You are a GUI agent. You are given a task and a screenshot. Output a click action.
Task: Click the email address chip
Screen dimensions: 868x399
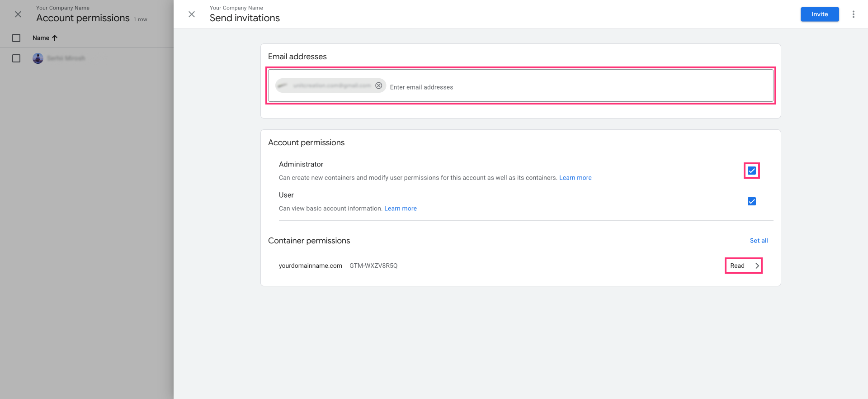[x=330, y=85]
